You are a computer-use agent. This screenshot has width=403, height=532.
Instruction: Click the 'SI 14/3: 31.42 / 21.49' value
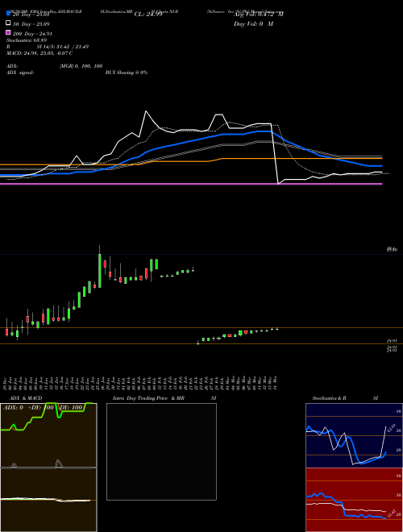[x=63, y=47]
